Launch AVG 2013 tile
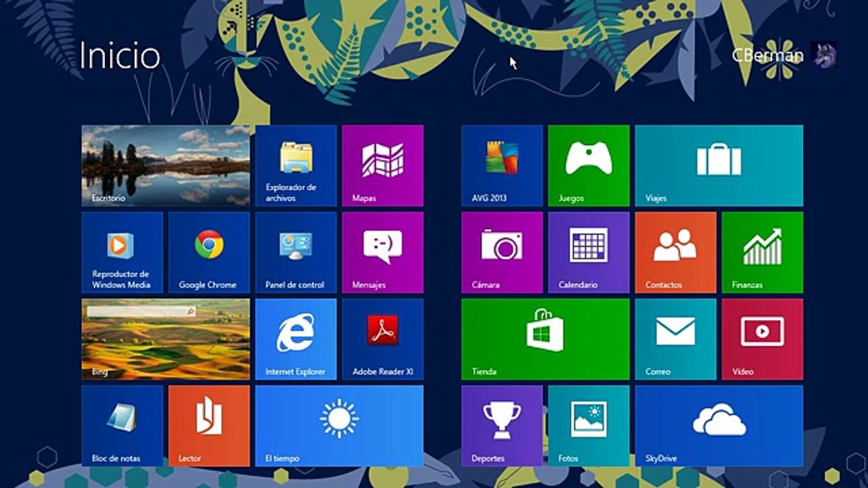The height and width of the screenshot is (488, 868). click(502, 165)
